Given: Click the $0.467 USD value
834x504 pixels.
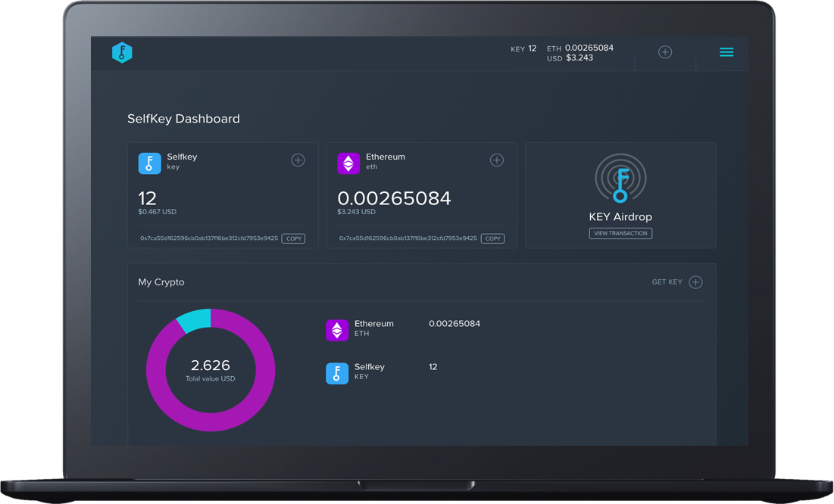Looking at the screenshot, I should 158,212.
